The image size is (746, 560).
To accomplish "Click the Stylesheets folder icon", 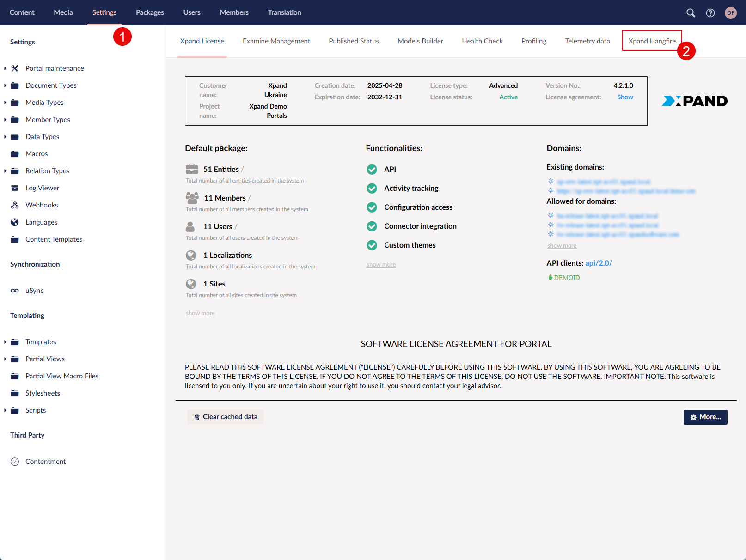I will 15,393.
